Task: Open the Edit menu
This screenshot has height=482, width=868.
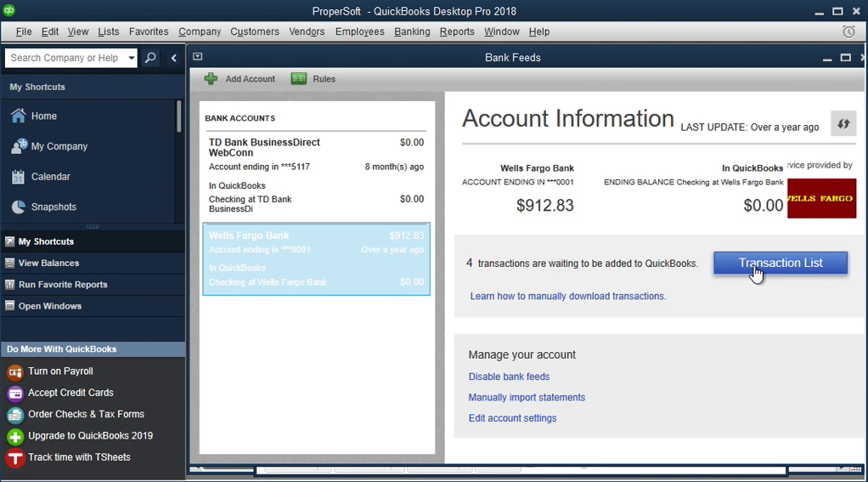Action: [50, 31]
